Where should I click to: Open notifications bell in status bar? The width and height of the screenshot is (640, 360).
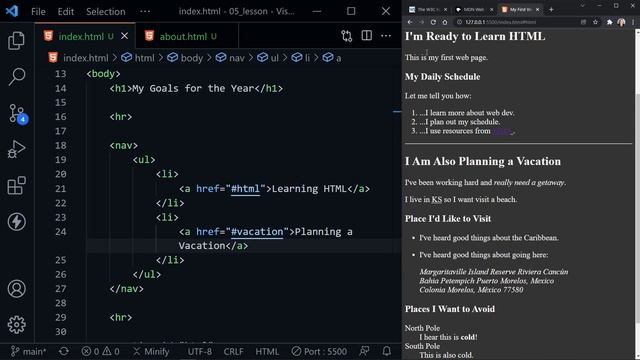[387, 351]
